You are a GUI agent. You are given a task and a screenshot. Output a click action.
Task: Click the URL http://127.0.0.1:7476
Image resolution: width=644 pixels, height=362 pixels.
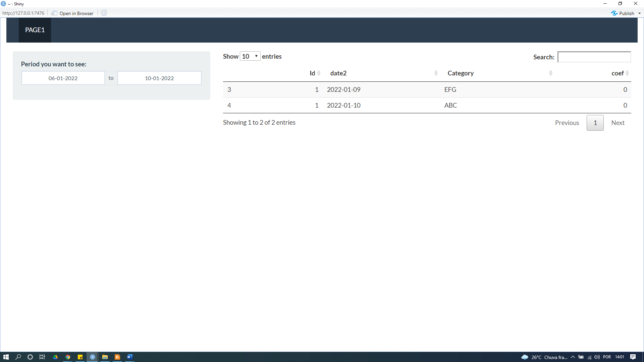tap(23, 13)
